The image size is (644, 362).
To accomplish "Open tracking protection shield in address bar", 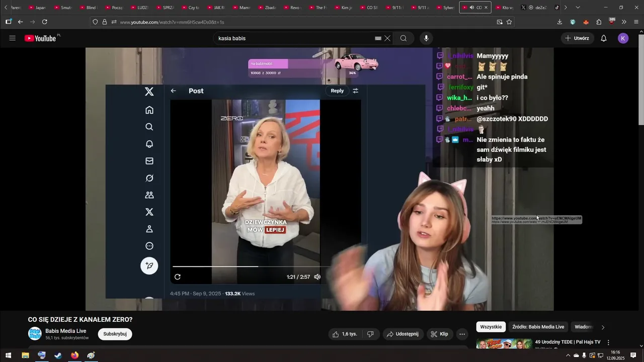I will point(95,22).
